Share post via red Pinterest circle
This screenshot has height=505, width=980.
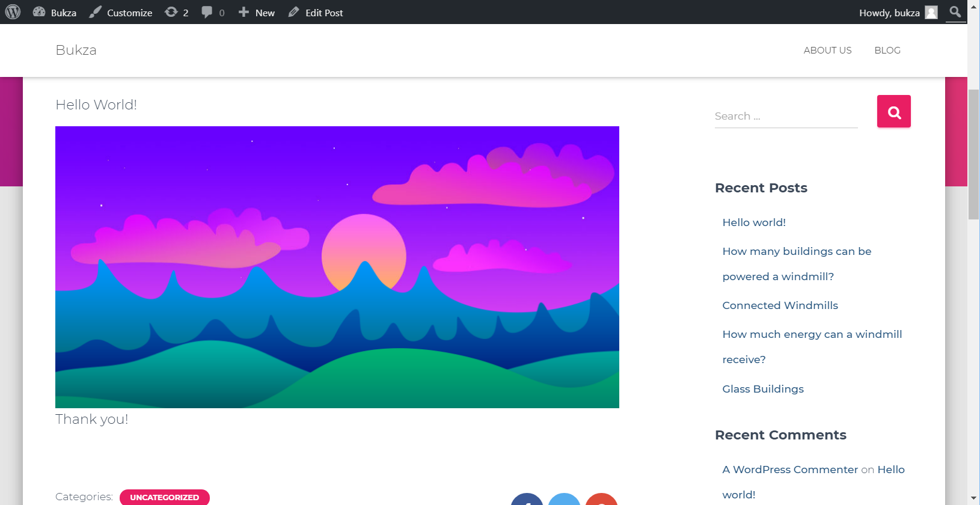[601, 500]
